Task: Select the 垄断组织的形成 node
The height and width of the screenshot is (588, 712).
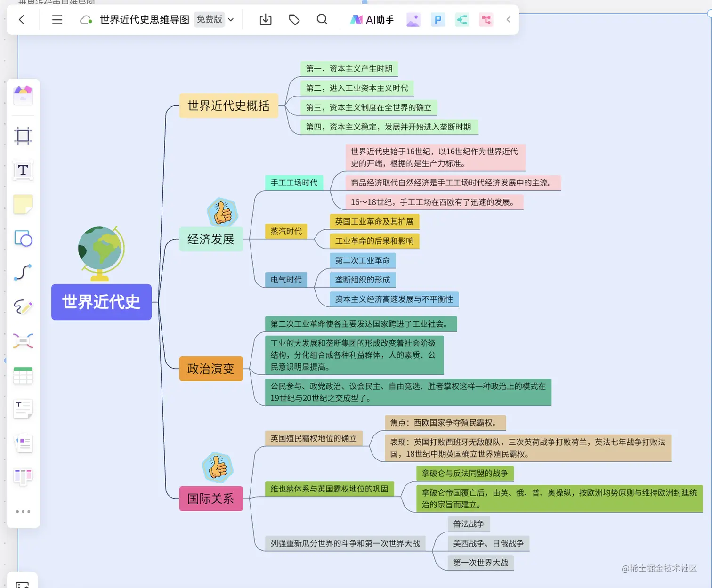Action: 363,280
